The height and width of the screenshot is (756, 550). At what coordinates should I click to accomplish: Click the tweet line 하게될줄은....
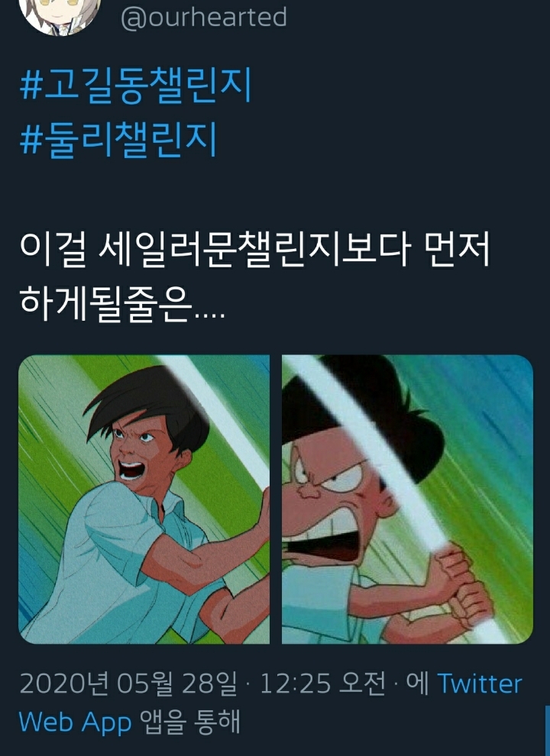(122, 304)
